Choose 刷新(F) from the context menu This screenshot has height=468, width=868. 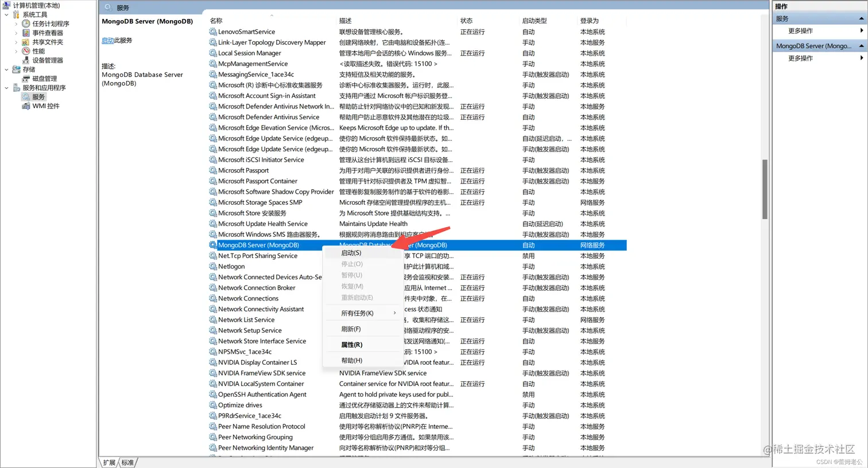tap(362, 329)
